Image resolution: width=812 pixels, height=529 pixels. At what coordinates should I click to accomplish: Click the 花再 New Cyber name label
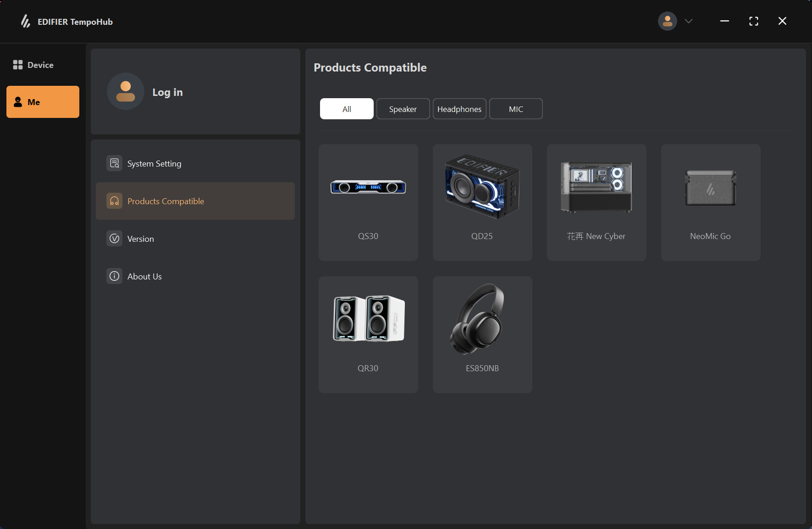click(x=596, y=236)
